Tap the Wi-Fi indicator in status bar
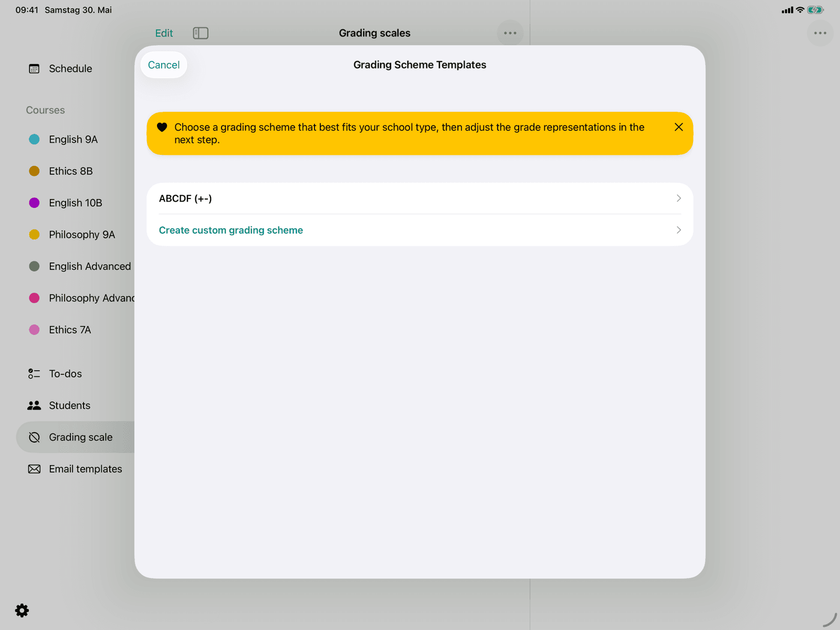This screenshot has width=840, height=630. tap(800, 10)
